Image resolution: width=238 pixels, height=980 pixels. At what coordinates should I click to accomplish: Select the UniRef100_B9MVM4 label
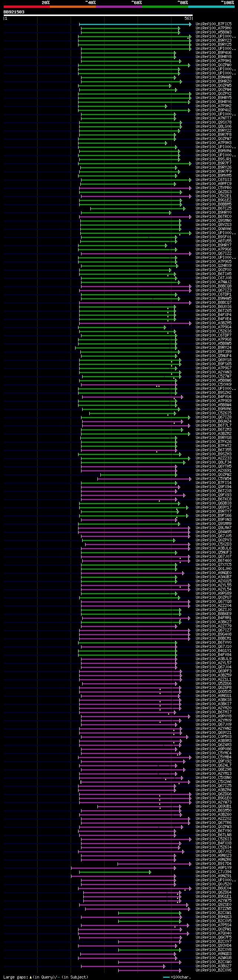[x=214, y=151]
